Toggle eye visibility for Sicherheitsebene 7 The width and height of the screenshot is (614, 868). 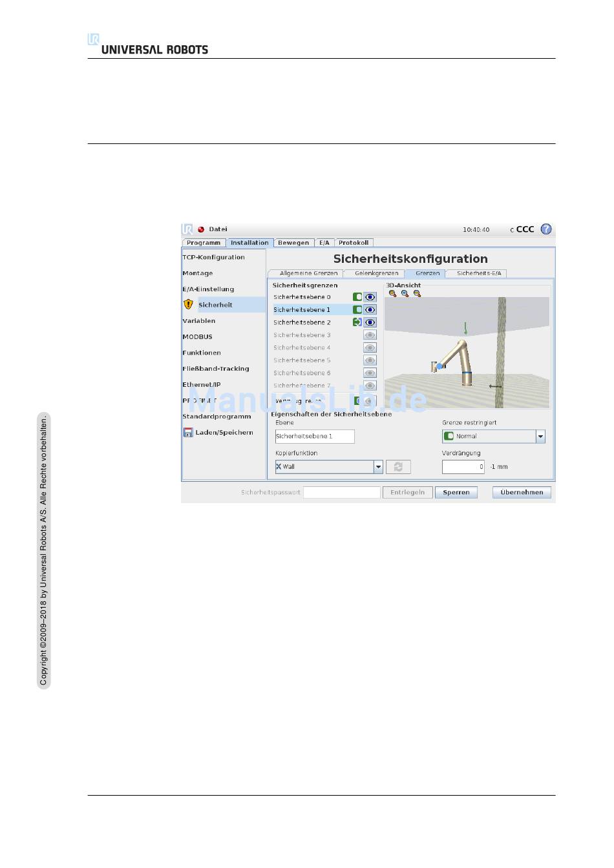370,386
